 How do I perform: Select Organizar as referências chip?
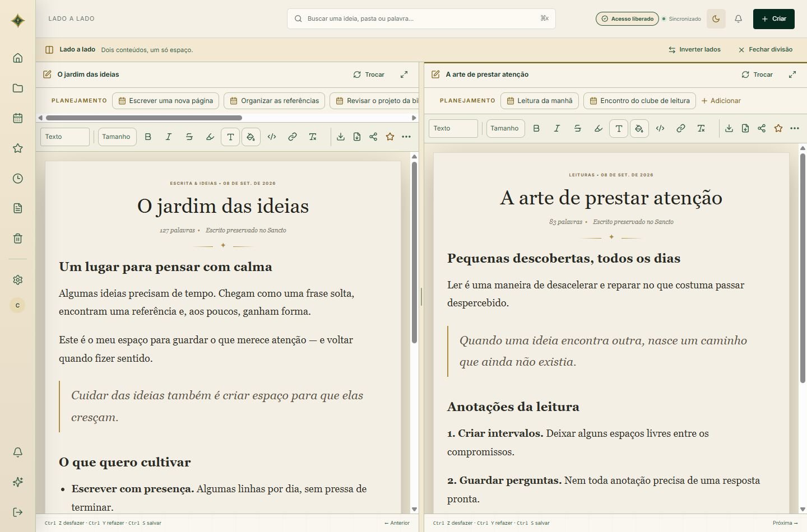click(x=275, y=101)
